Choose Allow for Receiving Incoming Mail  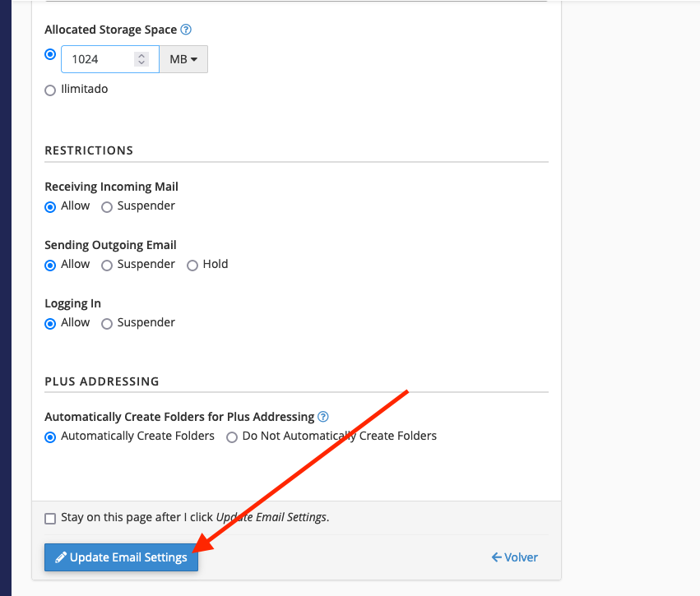click(x=50, y=207)
